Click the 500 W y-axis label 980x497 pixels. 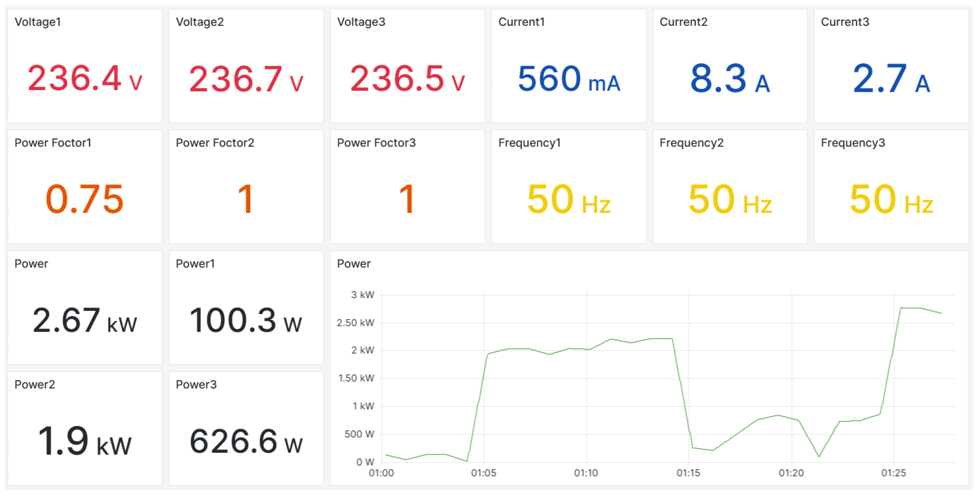click(x=359, y=434)
